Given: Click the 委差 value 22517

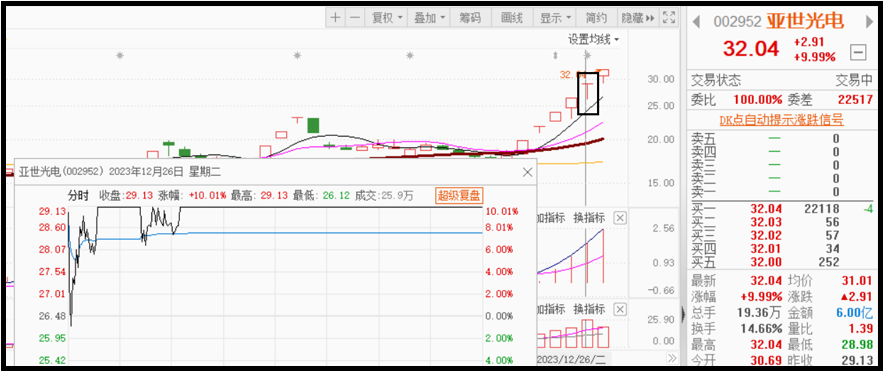Looking at the screenshot, I should point(855,100).
